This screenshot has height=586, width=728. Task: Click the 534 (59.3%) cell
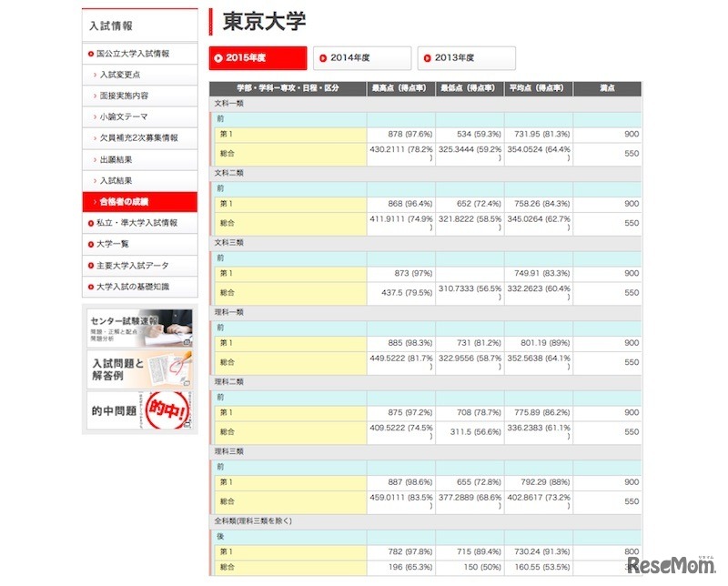pos(470,134)
